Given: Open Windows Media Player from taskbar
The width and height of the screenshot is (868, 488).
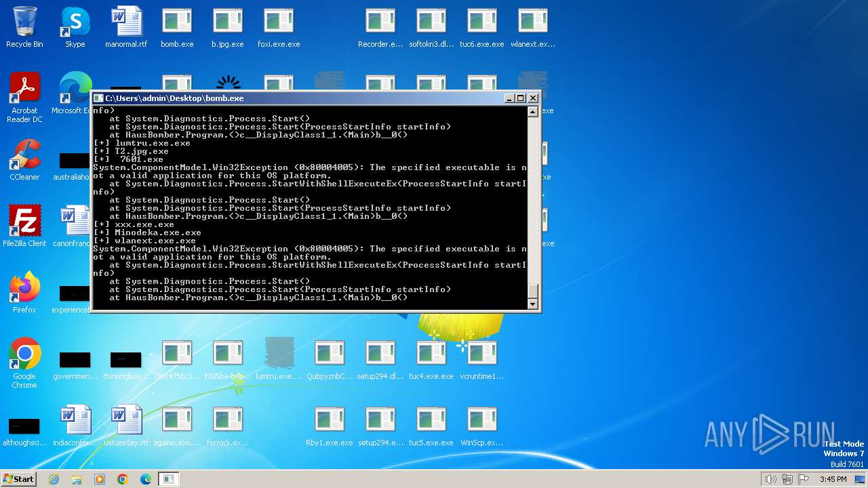Looking at the screenshot, I should 100,479.
